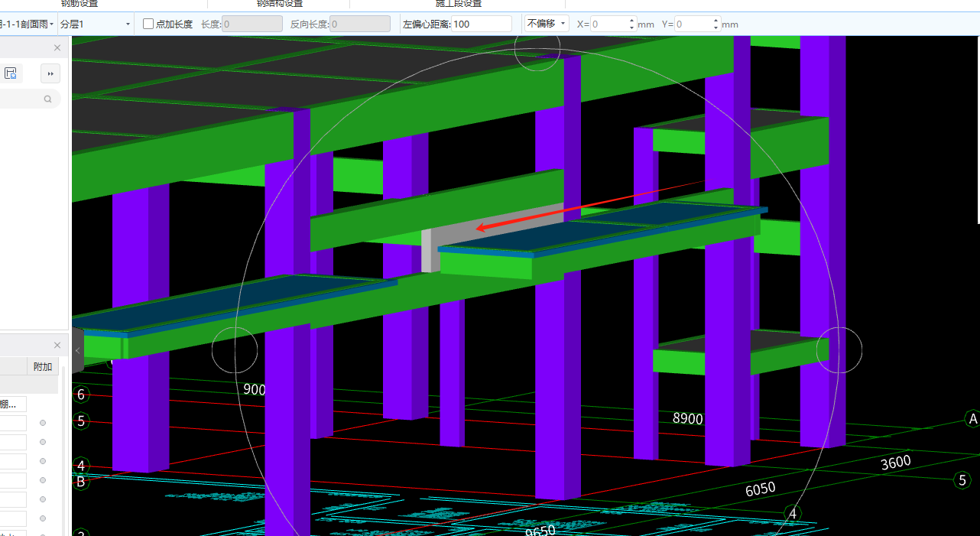The height and width of the screenshot is (536, 980).
Task: Enable the 点加长度 checkbox
Action: tap(148, 24)
